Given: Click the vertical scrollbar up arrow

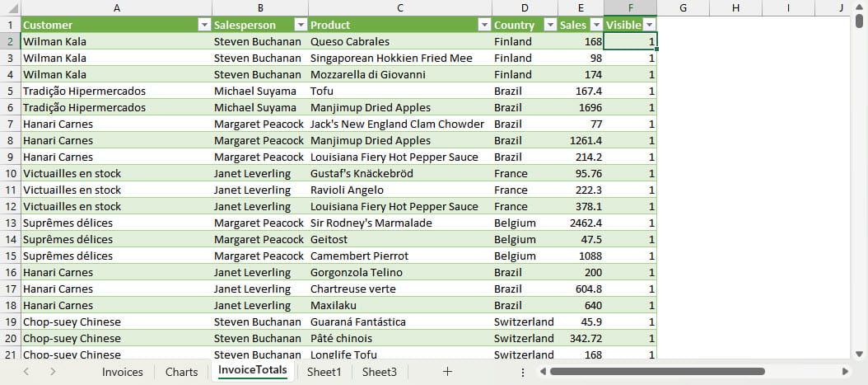Looking at the screenshot, I should tap(860, 25).
